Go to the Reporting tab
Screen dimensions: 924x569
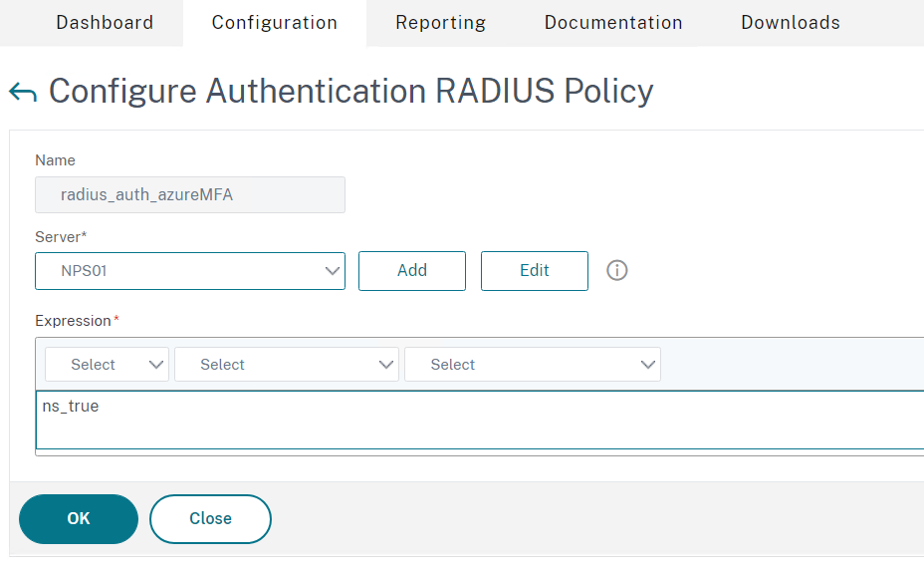tap(441, 22)
